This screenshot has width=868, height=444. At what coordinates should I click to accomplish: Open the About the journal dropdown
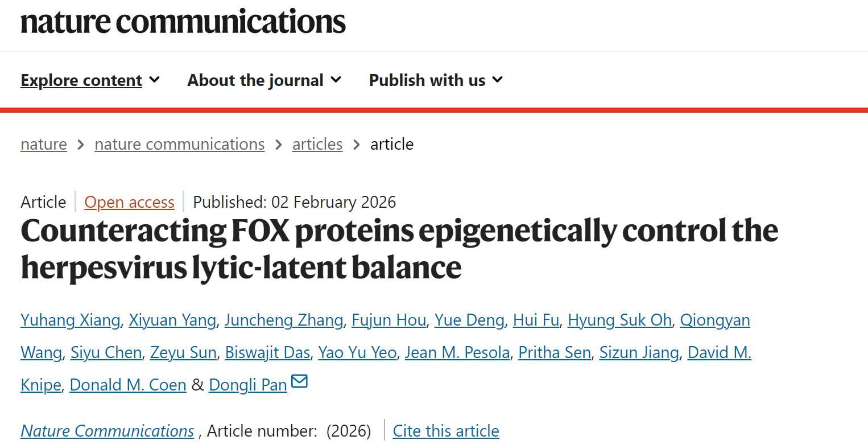pos(264,80)
